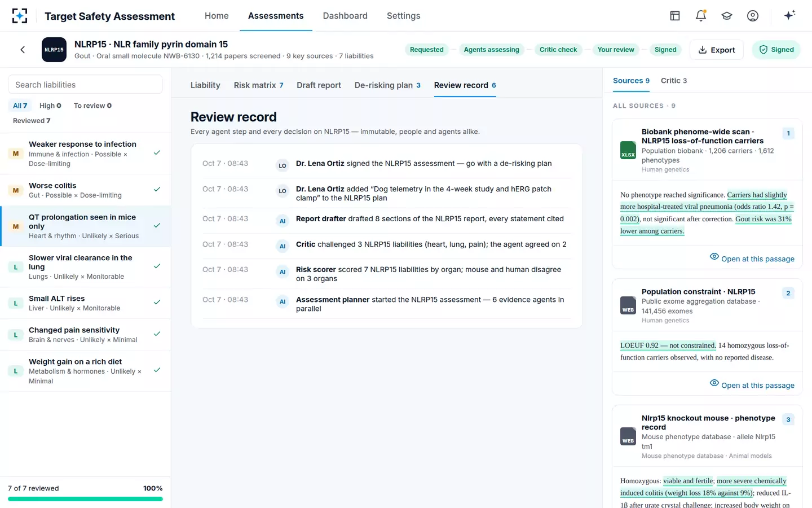This screenshot has width=812, height=508.
Task: Click AI avatar on the Critic challenged entry
Action: (283, 246)
